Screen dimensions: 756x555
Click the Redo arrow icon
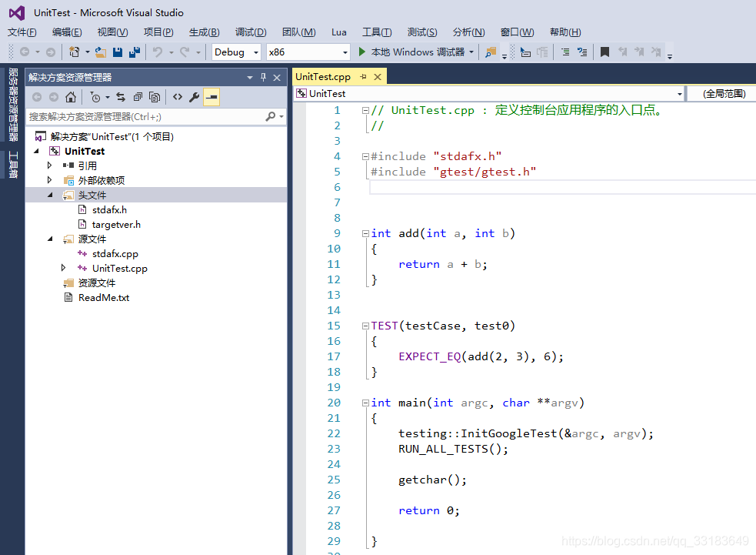(185, 52)
